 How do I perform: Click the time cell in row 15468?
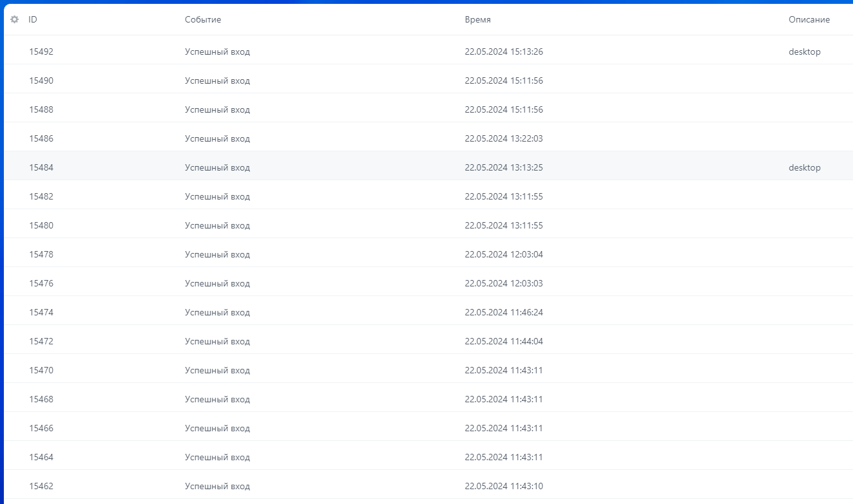coord(504,399)
